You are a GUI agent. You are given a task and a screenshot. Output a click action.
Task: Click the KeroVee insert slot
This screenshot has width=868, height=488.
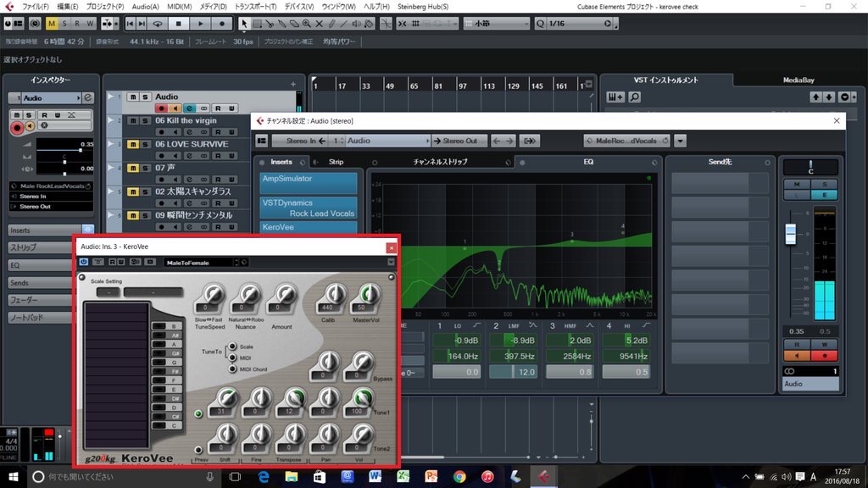[309, 227]
